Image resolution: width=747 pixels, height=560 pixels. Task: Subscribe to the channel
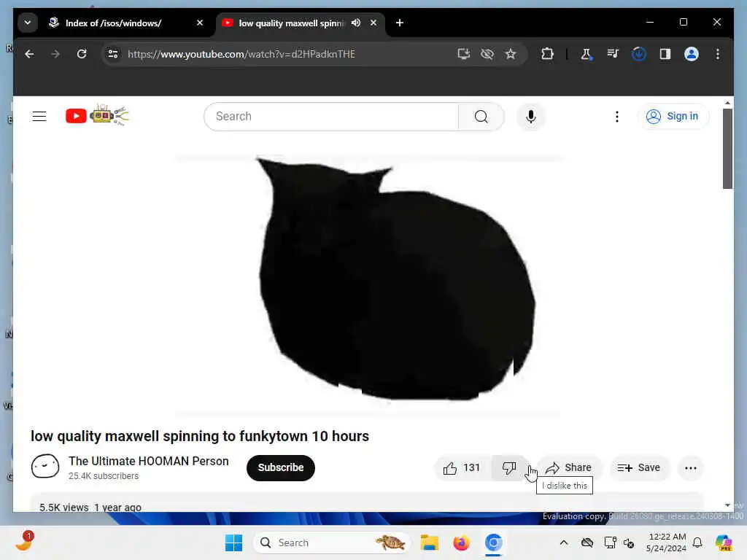281,467
